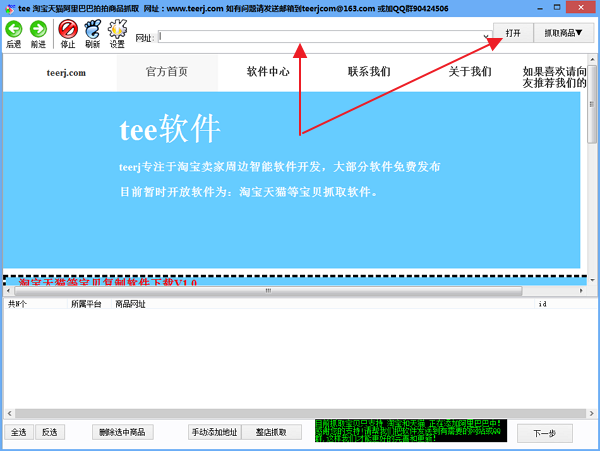Screen dimensions: 600x451
Task: Click the 淘宝天猫等宝贝复制软件下载 red link
Action: [108, 282]
